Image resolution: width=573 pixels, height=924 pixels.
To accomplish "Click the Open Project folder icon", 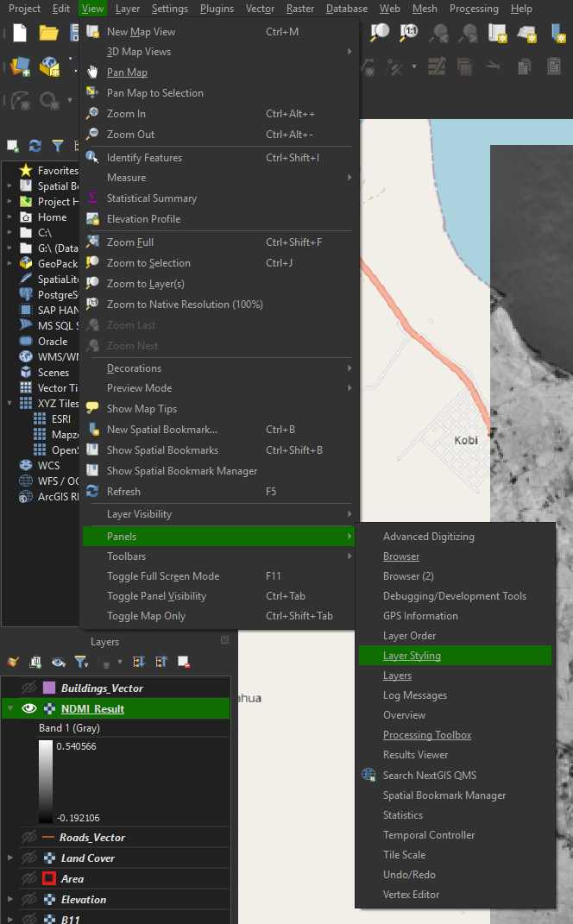I will (48, 33).
